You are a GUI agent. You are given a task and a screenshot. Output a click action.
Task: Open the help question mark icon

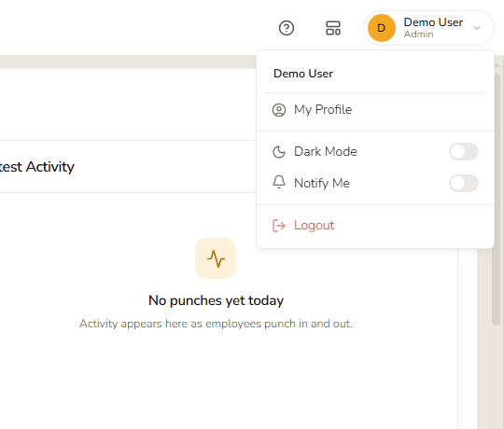pyautogui.click(x=287, y=28)
